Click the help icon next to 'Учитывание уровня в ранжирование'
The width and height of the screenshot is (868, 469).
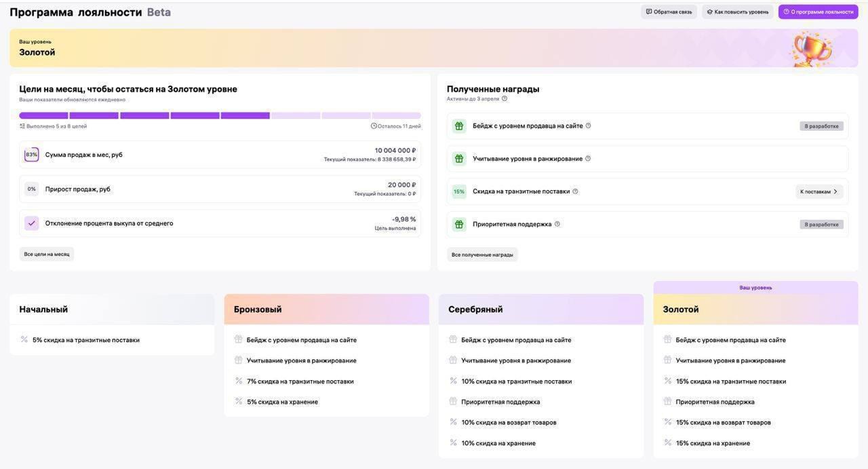pos(588,158)
